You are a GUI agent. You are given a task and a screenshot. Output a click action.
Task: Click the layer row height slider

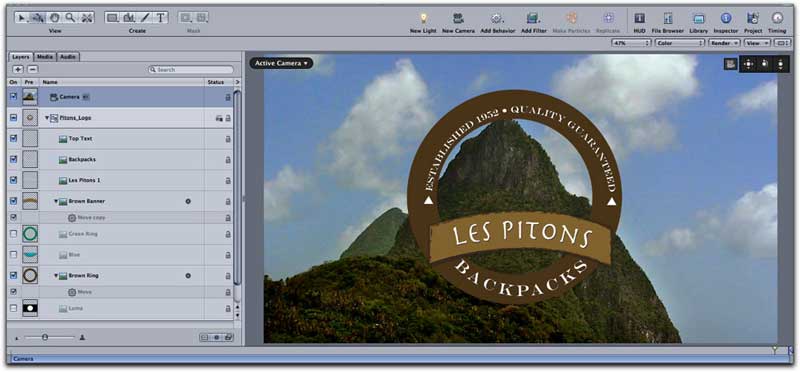pyautogui.click(x=49, y=337)
